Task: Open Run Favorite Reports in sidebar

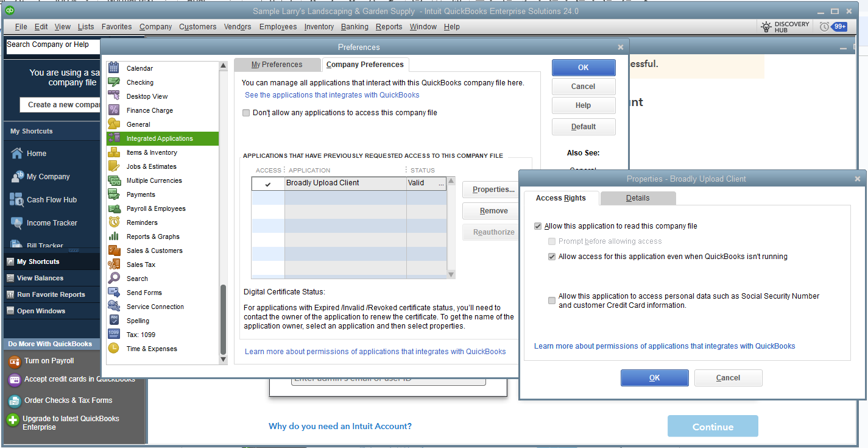Action: coord(51,294)
